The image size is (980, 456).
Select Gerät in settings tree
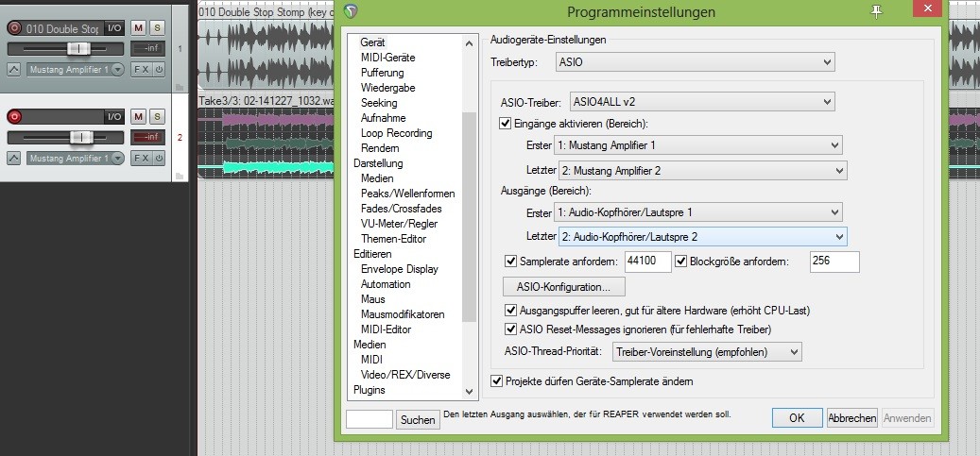[x=372, y=42]
